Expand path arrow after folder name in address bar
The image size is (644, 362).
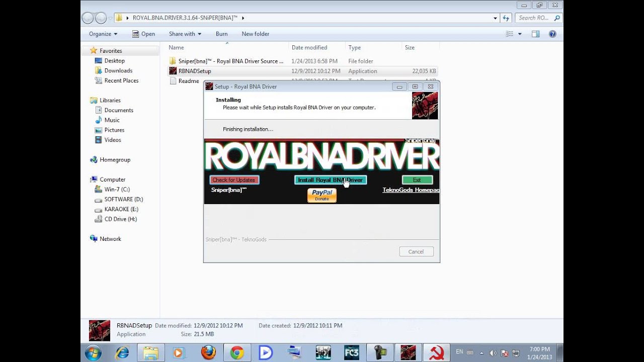click(x=243, y=18)
